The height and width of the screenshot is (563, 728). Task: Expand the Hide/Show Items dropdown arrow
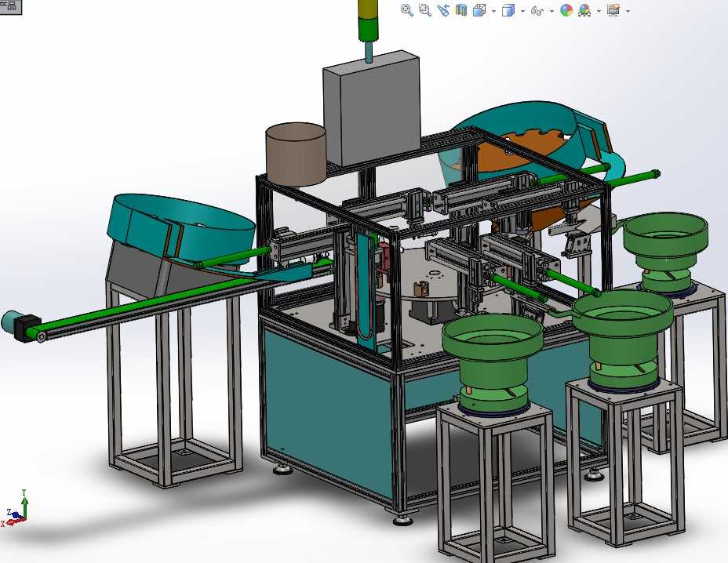(551, 11)
